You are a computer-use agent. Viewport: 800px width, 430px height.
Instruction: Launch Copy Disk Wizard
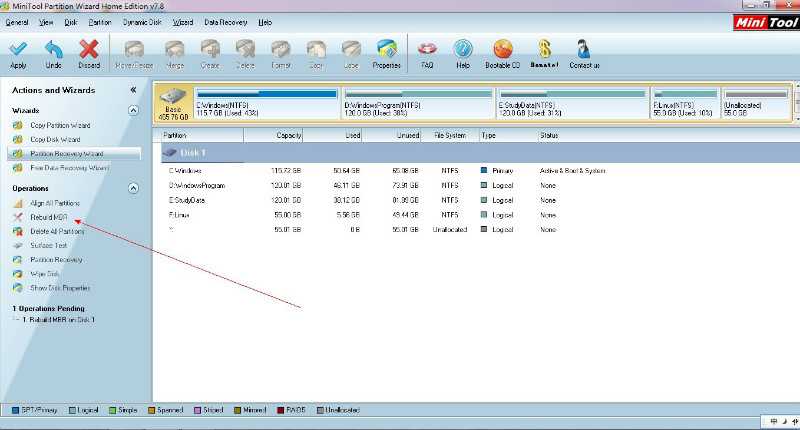click(x=55, y=139)
